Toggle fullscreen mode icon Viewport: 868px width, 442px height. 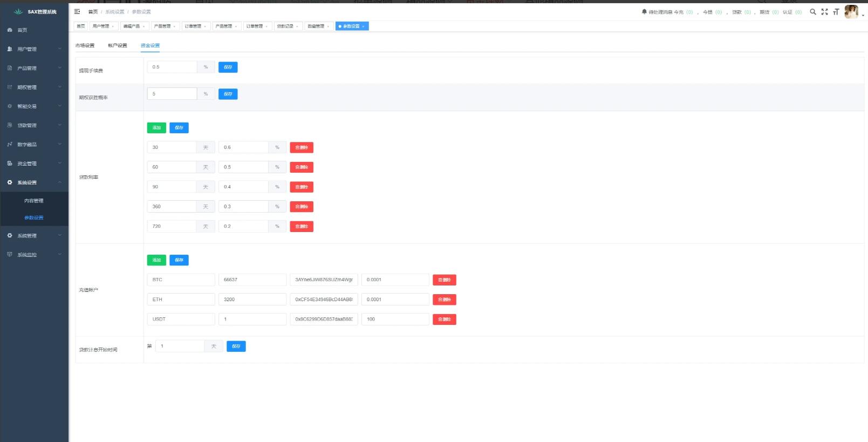tap(824, 11)
